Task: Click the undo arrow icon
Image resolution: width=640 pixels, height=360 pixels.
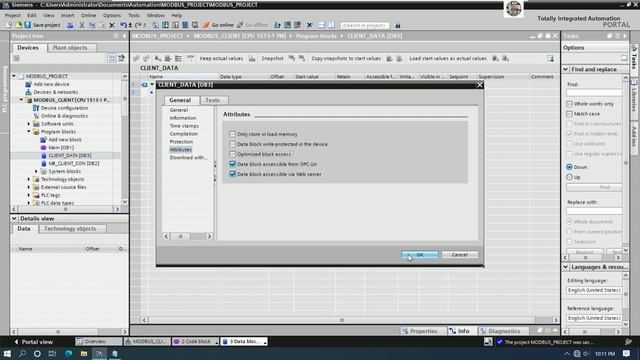Action: (123, 25)
